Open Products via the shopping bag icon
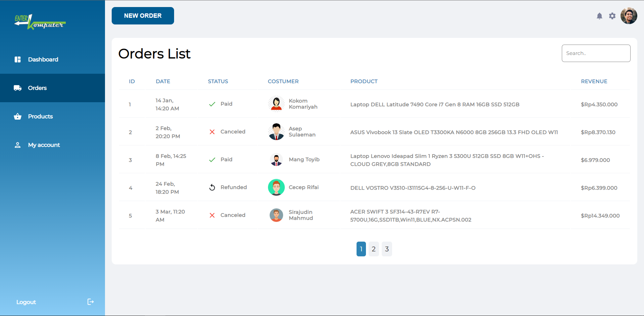 tap(17, 116)
